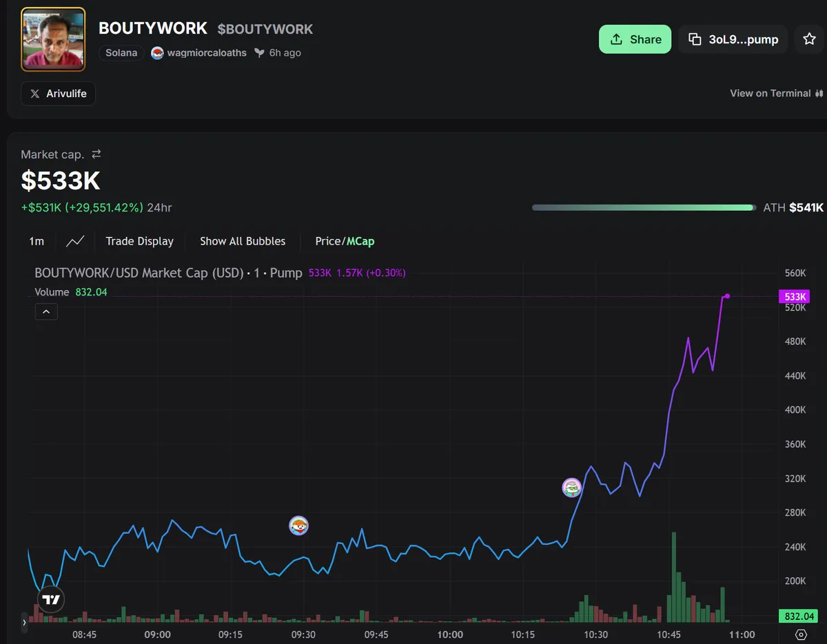The width and height of the screenshot is (827, 644).
Task: Open the 1m timeframe selector
Action: [x=37, y=241]
